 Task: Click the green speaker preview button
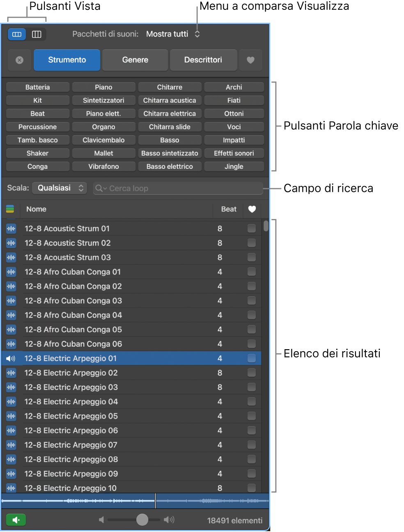click(x=16, y=520)
